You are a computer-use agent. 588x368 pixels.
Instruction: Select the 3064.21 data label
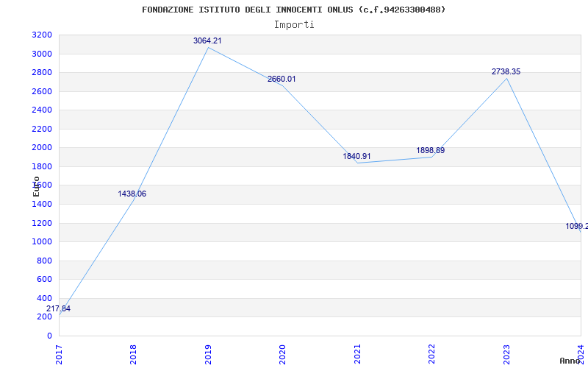tap(207, 40)
